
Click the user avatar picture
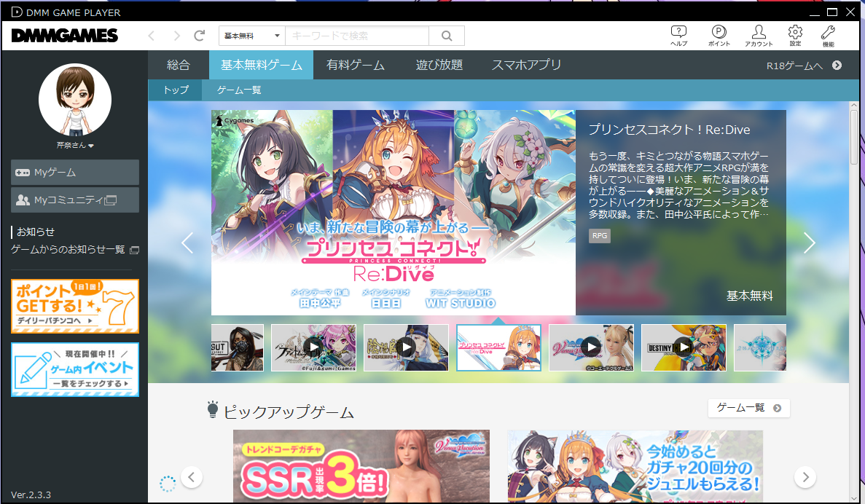pyautogui.click(x=75, y=100)
